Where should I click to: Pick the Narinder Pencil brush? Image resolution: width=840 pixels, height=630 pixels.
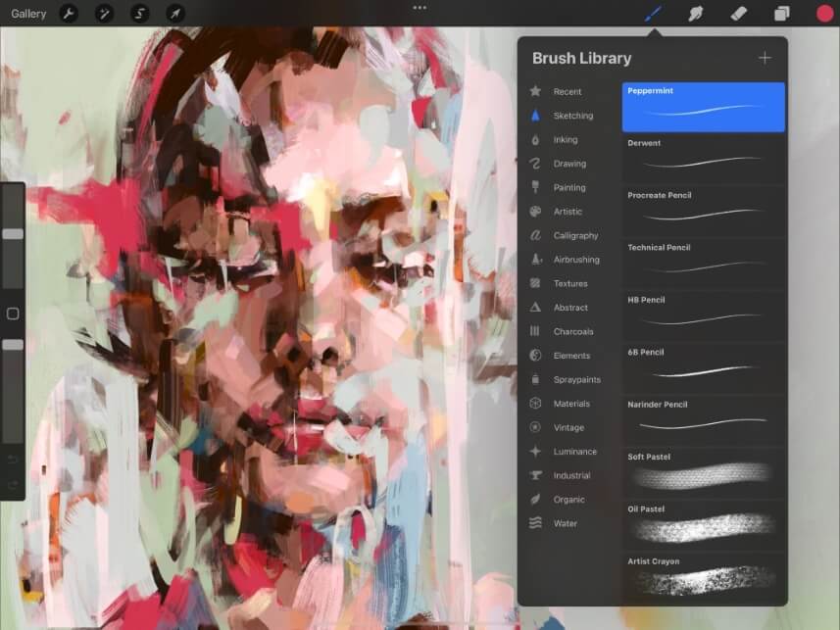pos(704,415)
